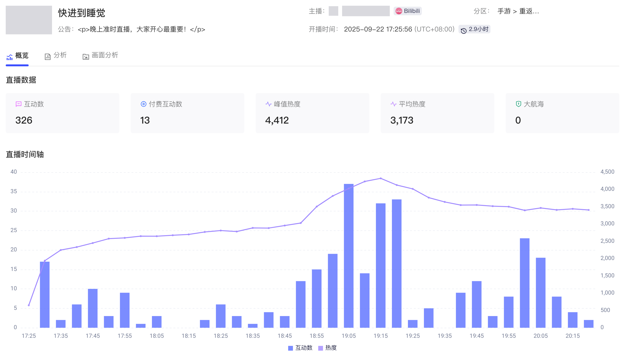Select the 峰值热度 card showing 4,412
Image resolution: width=625 pixels, height=364 pixels.
pyautogui.click(x=312, y=113)
